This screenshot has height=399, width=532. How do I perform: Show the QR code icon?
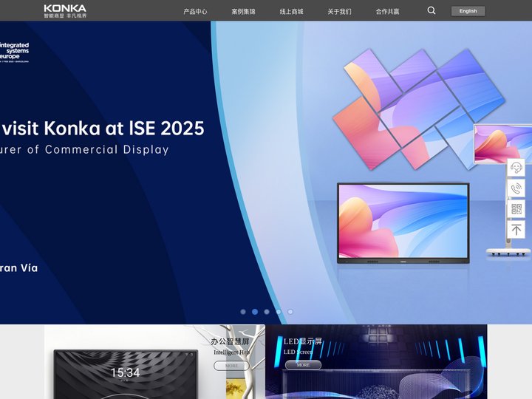pyautogui.click(x=516, y=209)
